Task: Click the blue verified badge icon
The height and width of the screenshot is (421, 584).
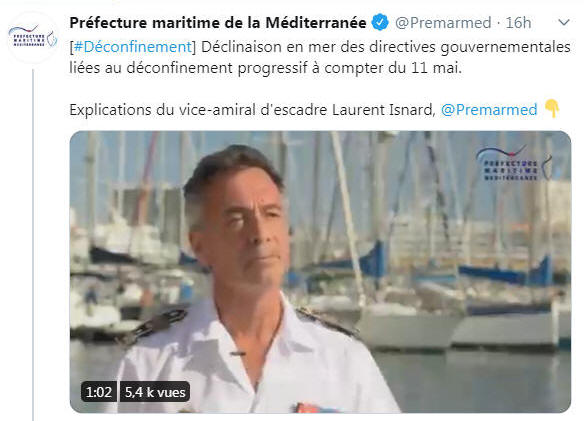Action: [x=380, y=23]
